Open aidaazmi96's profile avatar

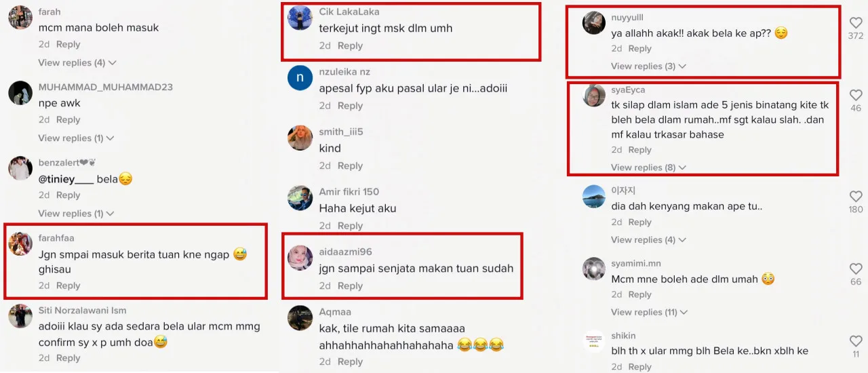click(x=300, y=258)
